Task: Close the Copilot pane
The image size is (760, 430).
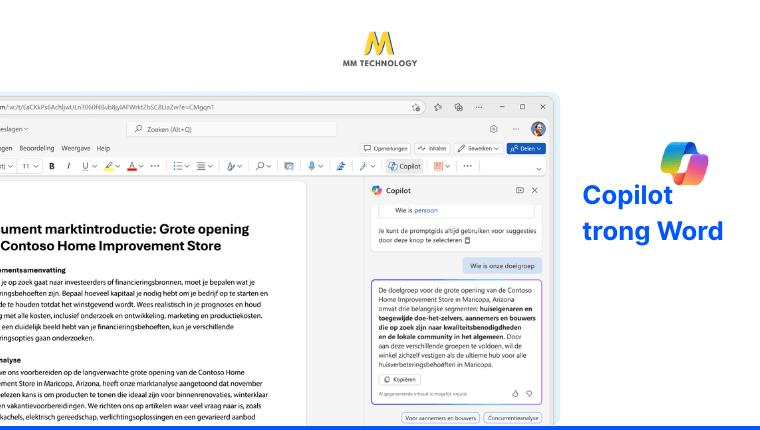Action: point(535,191)
